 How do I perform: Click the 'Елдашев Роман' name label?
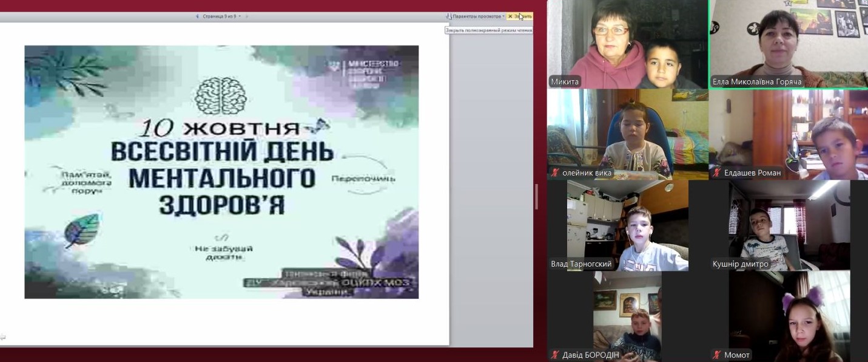pos(753,173)
